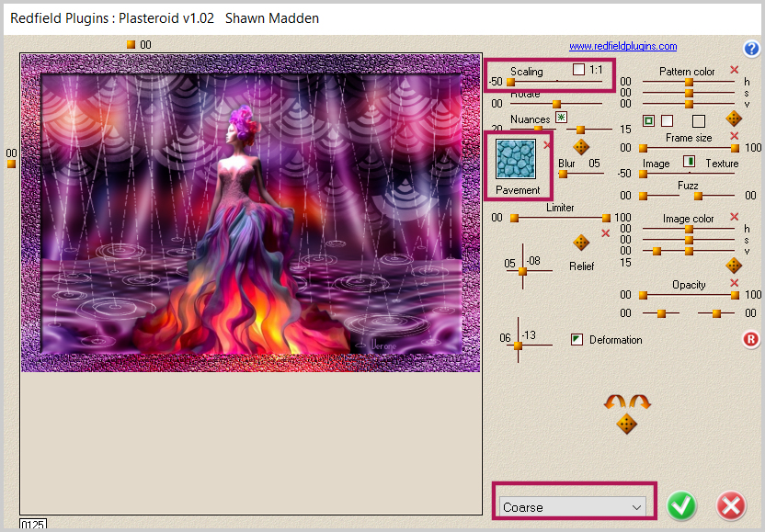Randomize via dice next to Pavement texture
The image size is (765, 532).
point(580,147)
